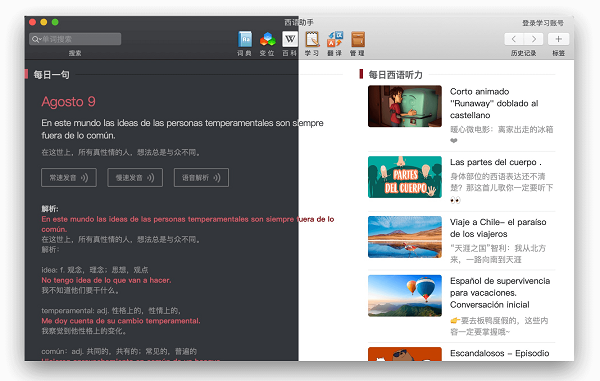Open Chile lake landscape thumbnail
This screenshot has height=381, width=600.
pos(405,237)
